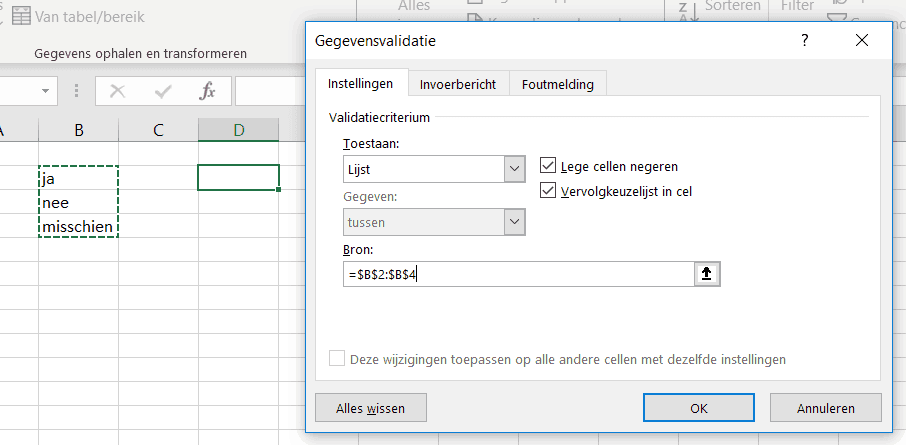Toggle the Deze wijzigingen toepassen checkbox
906x445 pixels.
click(337, 359)
